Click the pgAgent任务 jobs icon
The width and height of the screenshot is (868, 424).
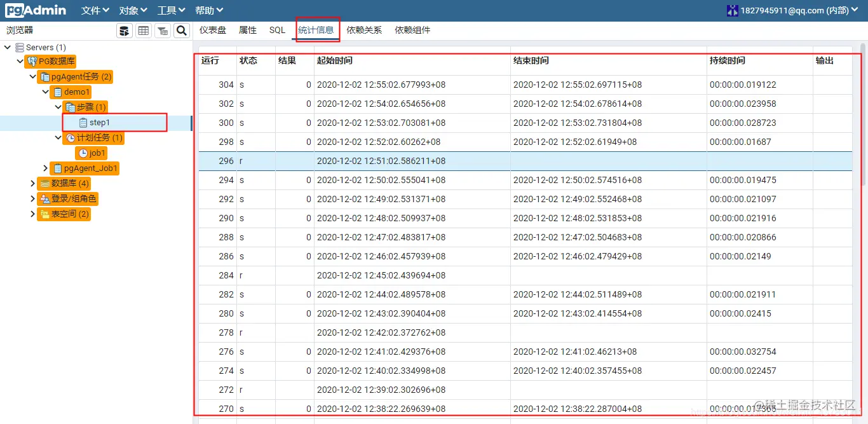click(45, 77)
